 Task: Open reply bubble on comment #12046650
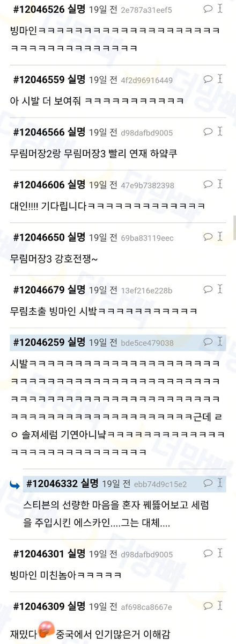click(208, 236)
